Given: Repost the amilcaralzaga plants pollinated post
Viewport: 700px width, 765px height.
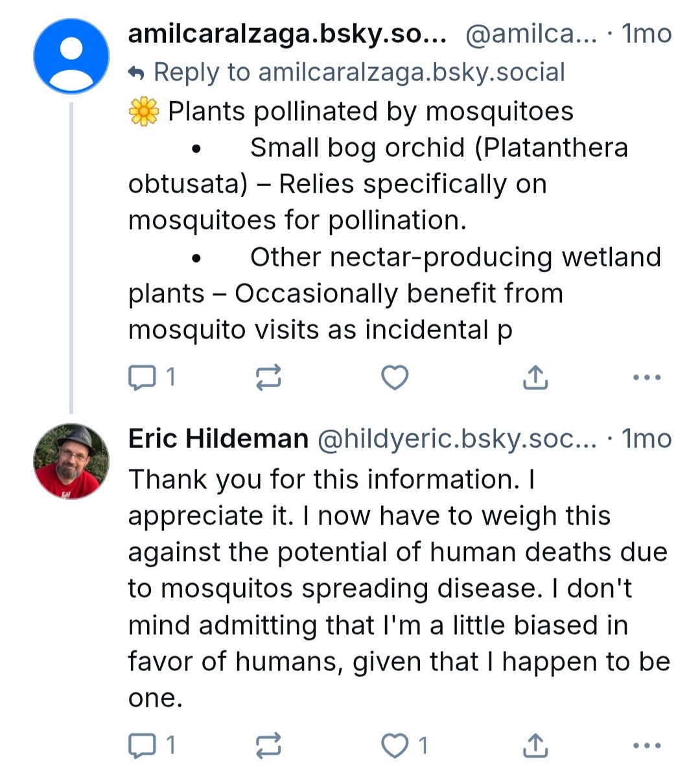Looking at the screenshot, I should (x=268, y=377).
